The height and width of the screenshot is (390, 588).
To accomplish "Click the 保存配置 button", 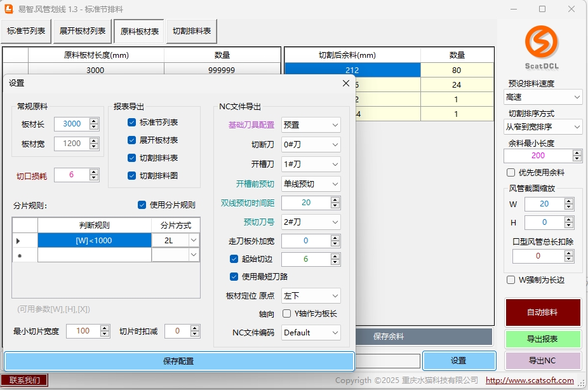I will 178,361.
